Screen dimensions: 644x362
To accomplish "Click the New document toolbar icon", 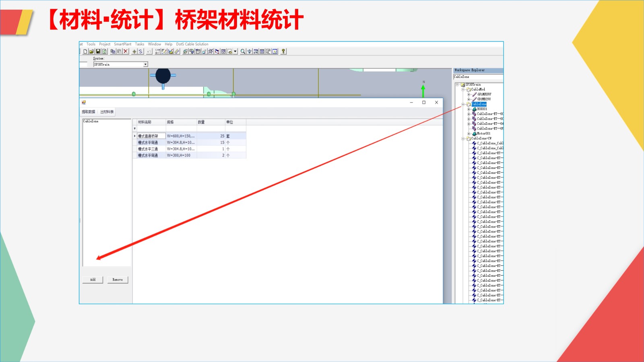I will [x=85, y=51].
